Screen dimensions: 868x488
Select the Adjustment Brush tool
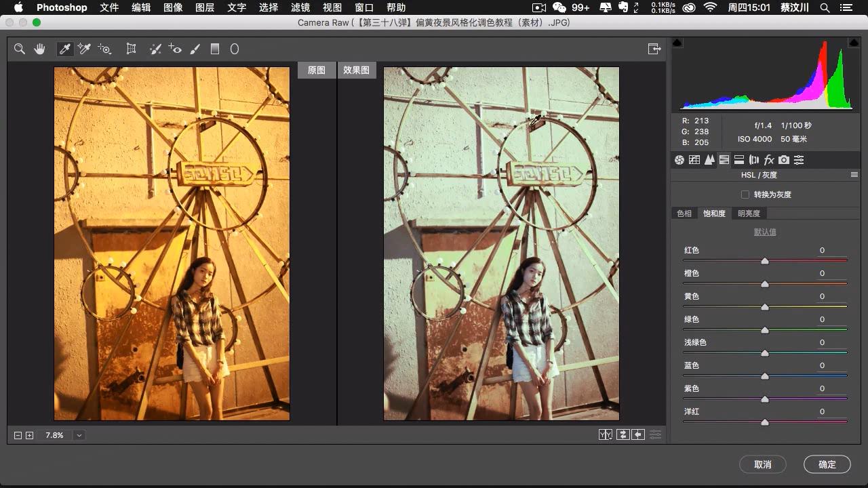(195, 49)
